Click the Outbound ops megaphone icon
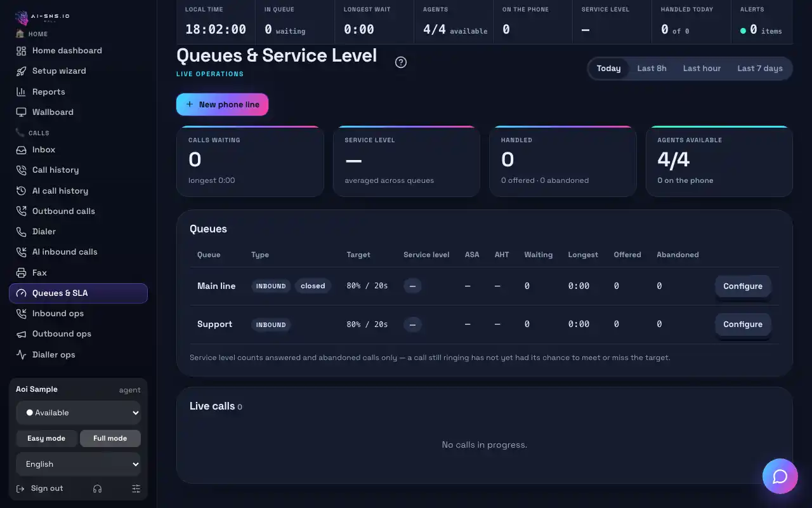812x508 pixels. click(x=21, y=334)
